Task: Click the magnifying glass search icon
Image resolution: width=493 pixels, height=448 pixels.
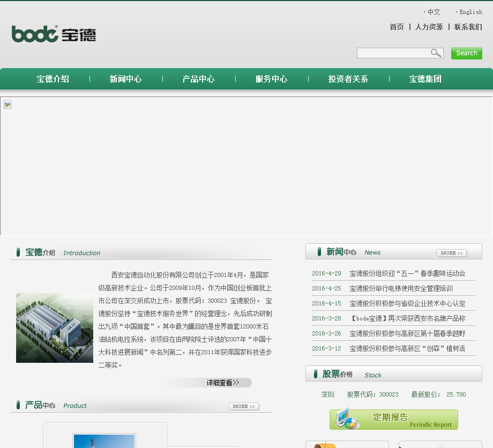Action: click(x=436, y=53)
